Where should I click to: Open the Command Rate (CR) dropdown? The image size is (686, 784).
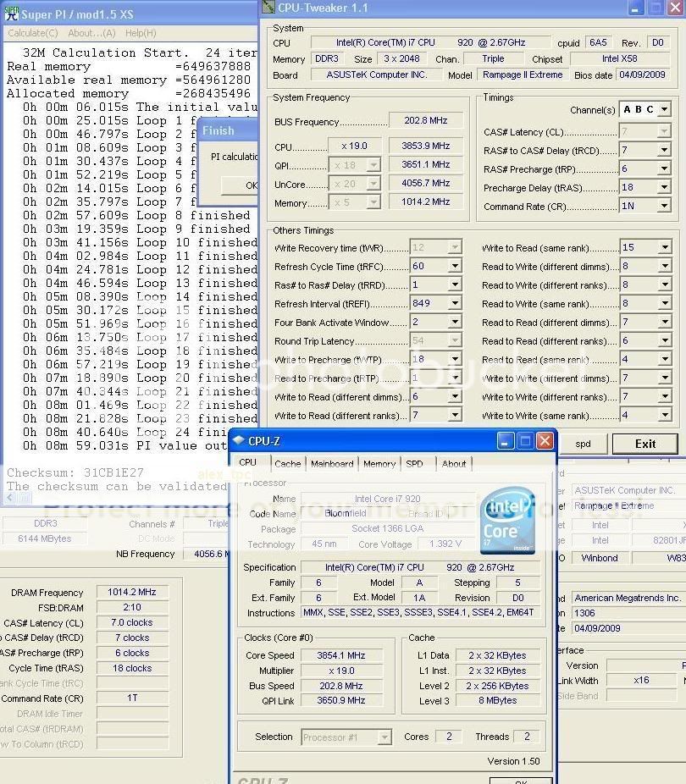(x=664, y=206)
